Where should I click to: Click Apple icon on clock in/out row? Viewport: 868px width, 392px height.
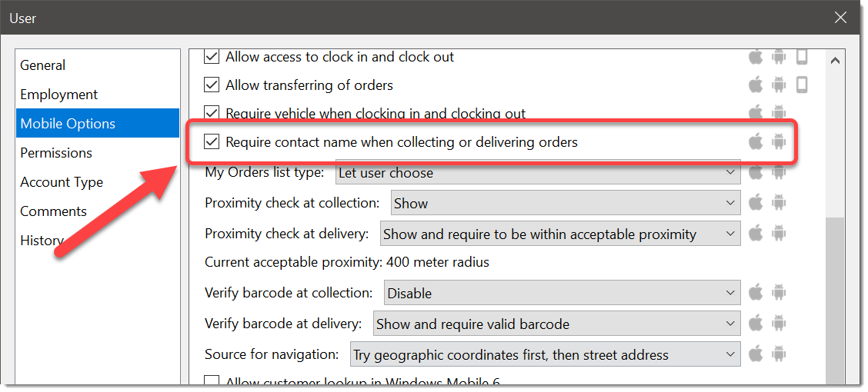tap(756, 56)
